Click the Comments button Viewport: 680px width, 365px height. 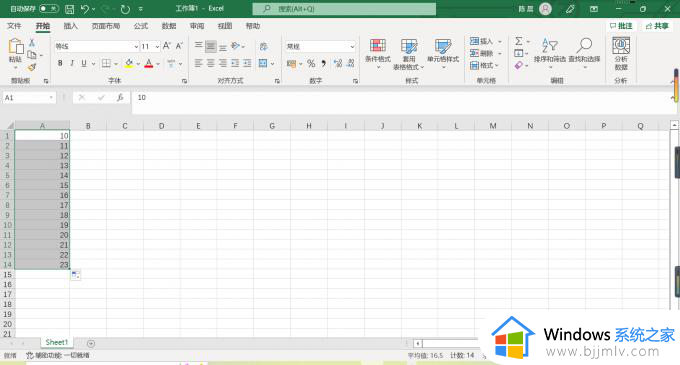tap(621, 26)
